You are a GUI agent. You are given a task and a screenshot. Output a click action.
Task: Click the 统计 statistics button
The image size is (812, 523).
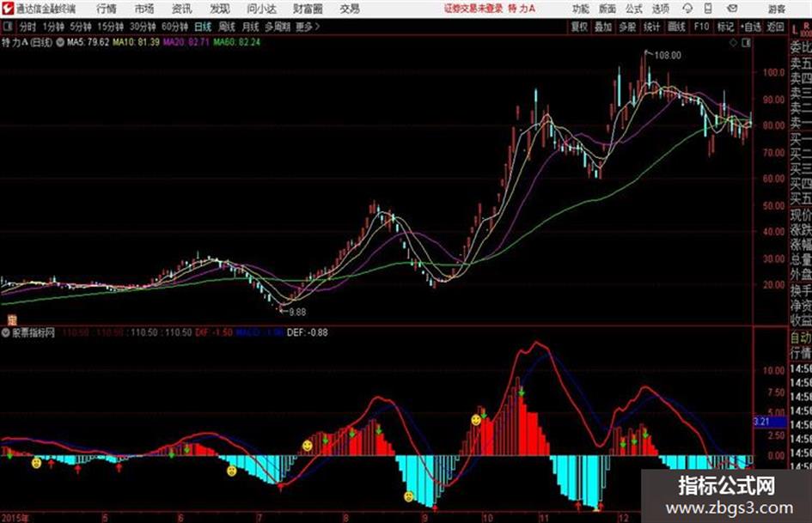[652, 27]
